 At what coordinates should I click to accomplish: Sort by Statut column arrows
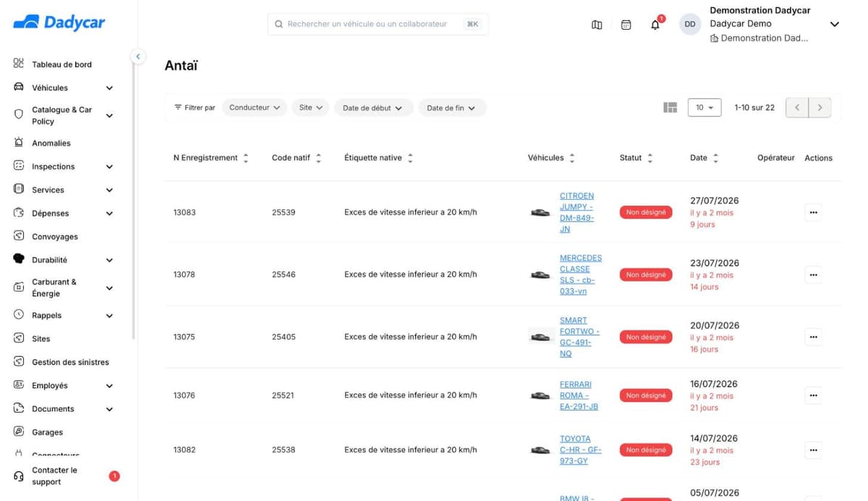pyautogui.click(x=650, y=158)
